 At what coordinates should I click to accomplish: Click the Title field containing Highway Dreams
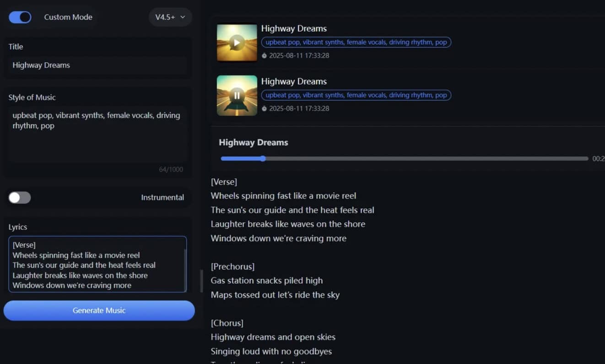pyautogui.click(x=97, y=65)
